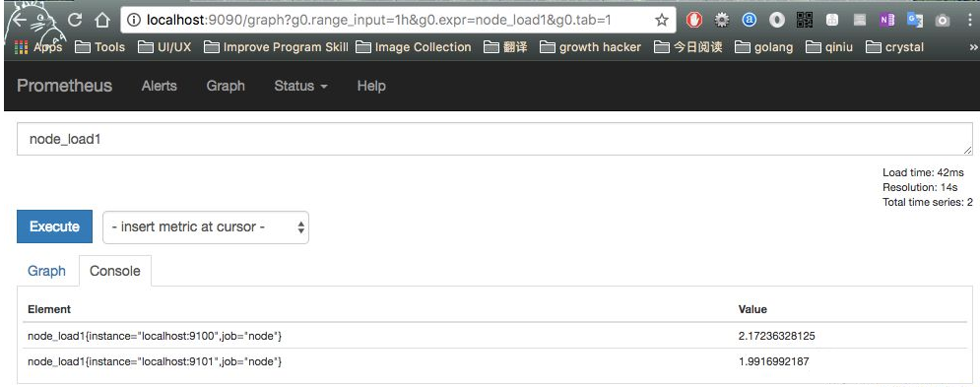Open the UI/UX bookmark folder

164,47
